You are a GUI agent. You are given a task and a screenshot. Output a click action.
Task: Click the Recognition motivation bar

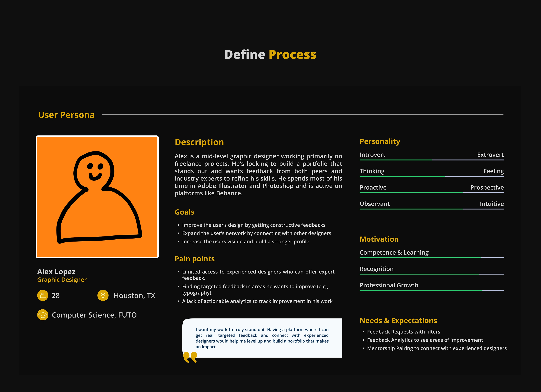[432, 274]
